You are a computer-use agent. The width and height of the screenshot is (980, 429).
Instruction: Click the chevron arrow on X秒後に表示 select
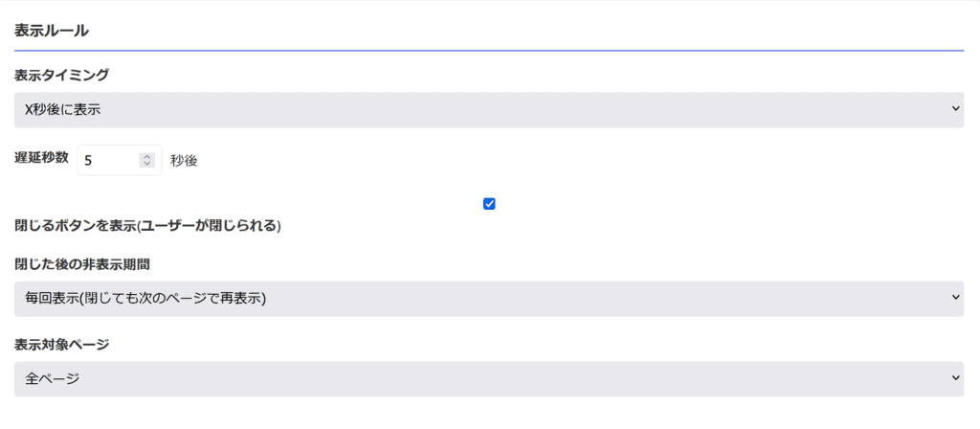point(955,109)
